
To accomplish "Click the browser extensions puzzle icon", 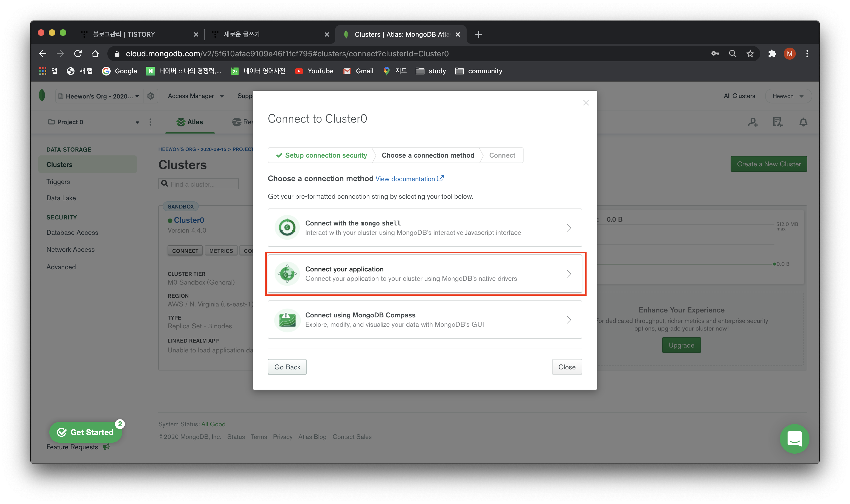I will tap(772, 54).
